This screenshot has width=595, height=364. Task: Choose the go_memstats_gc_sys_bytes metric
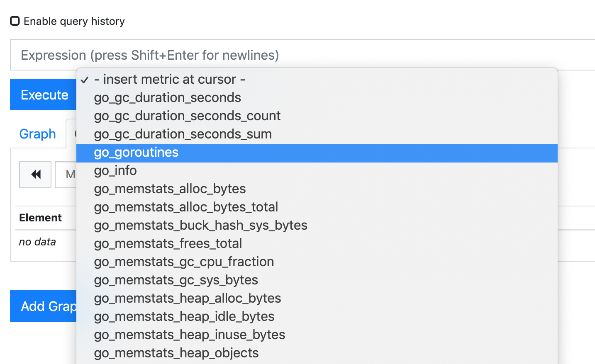176,280
